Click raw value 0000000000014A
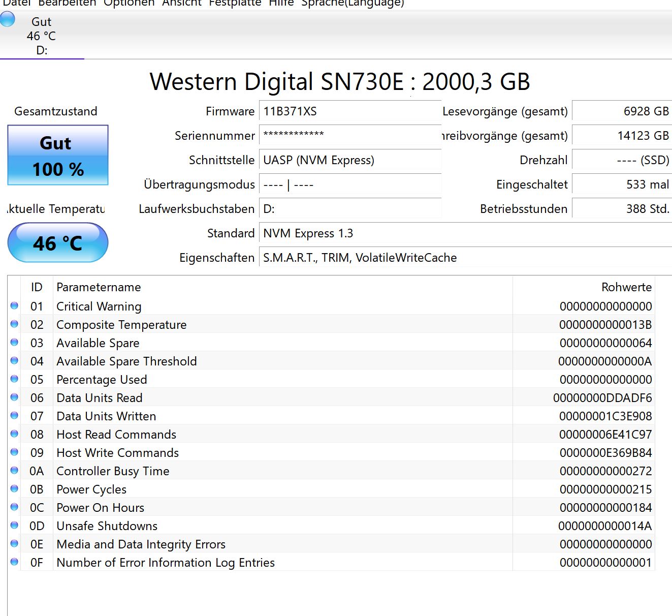The height and width of the screenshot is (616, 672). (605, 526)
